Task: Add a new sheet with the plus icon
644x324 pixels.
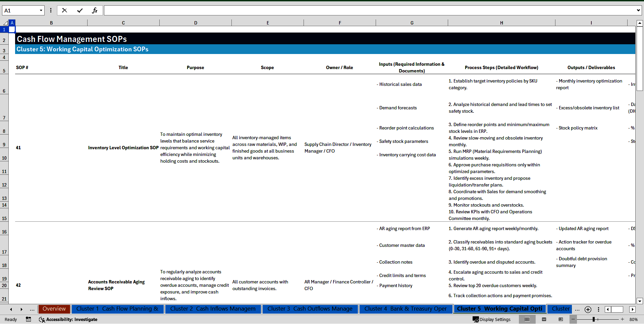Action: (x=588, y=309)
